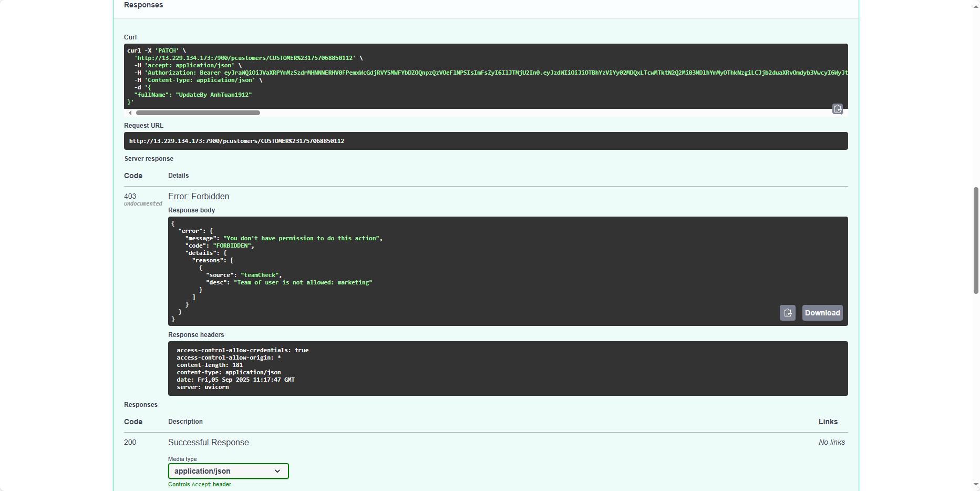Click the 403 status code
This screenshot has width=980, height=491.
(x=130, y=196)
